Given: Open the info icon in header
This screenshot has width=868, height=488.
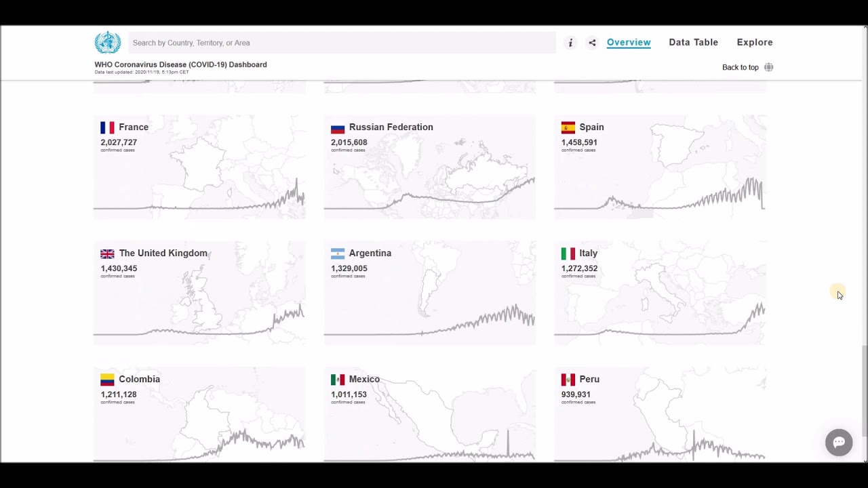Looking at the screenshot, I should click(570, 43).
